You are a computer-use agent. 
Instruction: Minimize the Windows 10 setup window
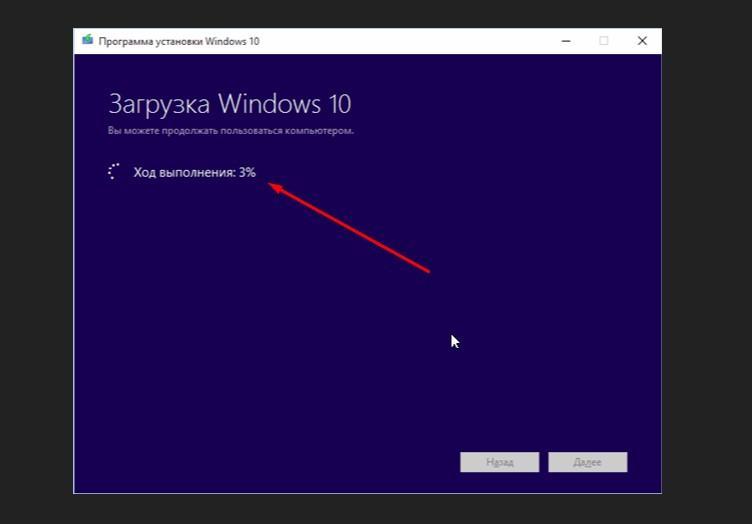566,41
